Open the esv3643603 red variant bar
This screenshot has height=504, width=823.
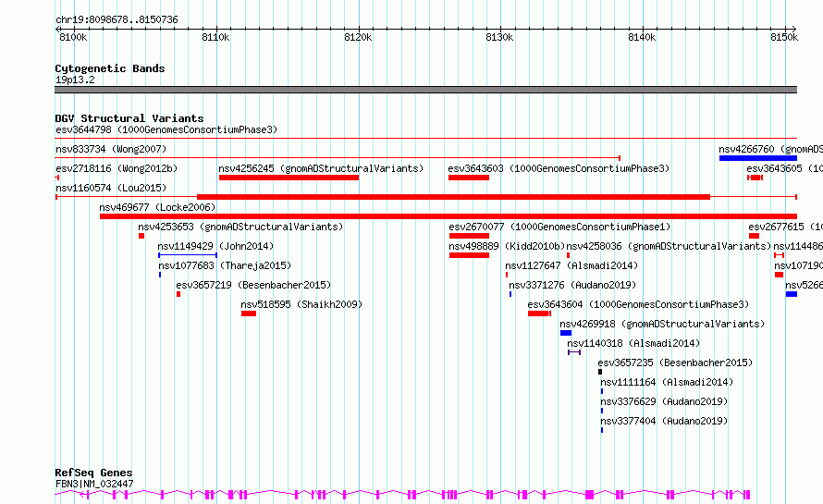click(x=469, y=178)
